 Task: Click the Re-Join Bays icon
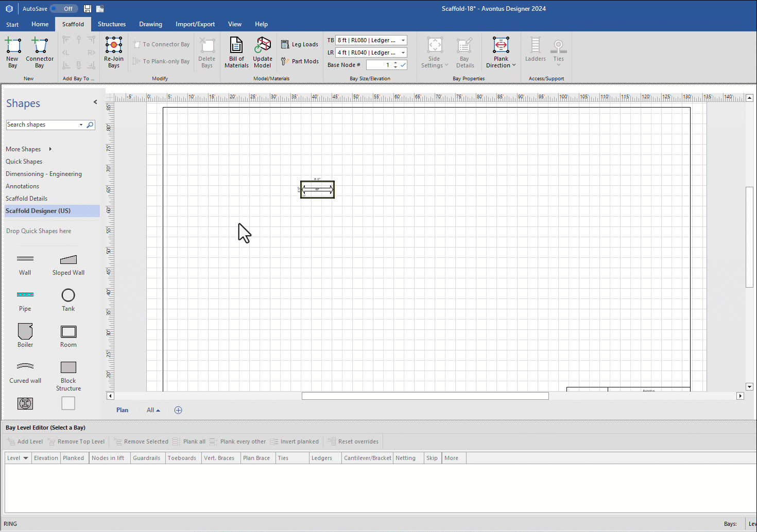pyautogui.click(x=114, y=51)
